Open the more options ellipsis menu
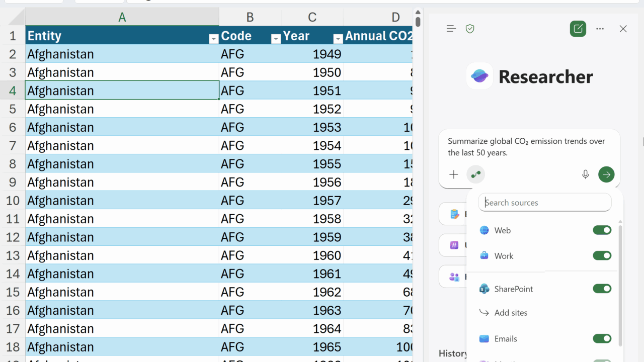644x362 pixels. click(600, 29)
